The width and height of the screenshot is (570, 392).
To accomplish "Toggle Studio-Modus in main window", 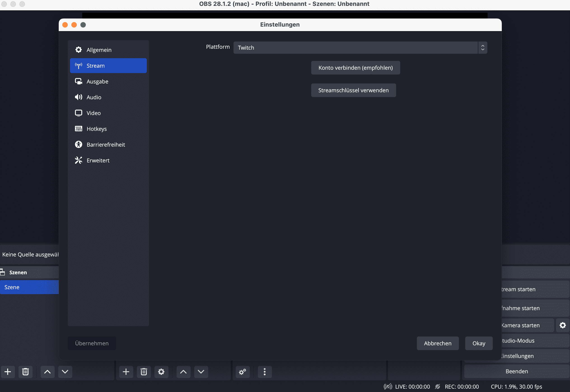I will pos(536,341).
